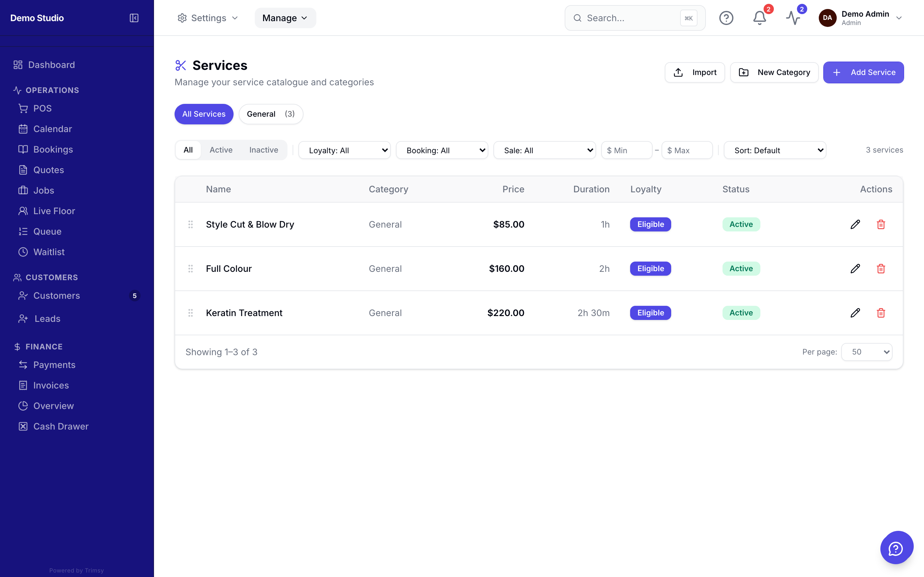Filter services by Inactive status
The image size is (924, 577).
click(x=263, y=150)
